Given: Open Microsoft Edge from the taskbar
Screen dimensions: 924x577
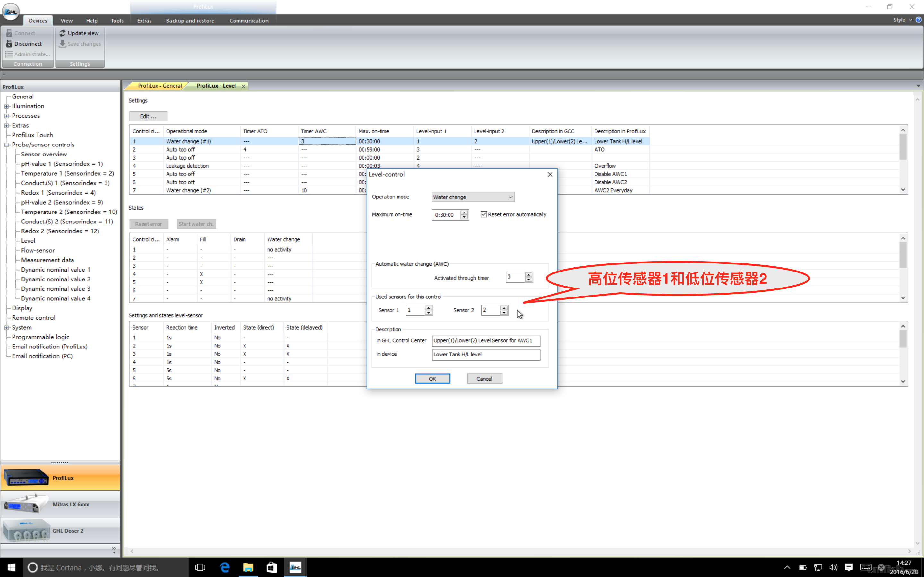Looking at the screenshot, I should pyautogui.click(x=225, y=567).
